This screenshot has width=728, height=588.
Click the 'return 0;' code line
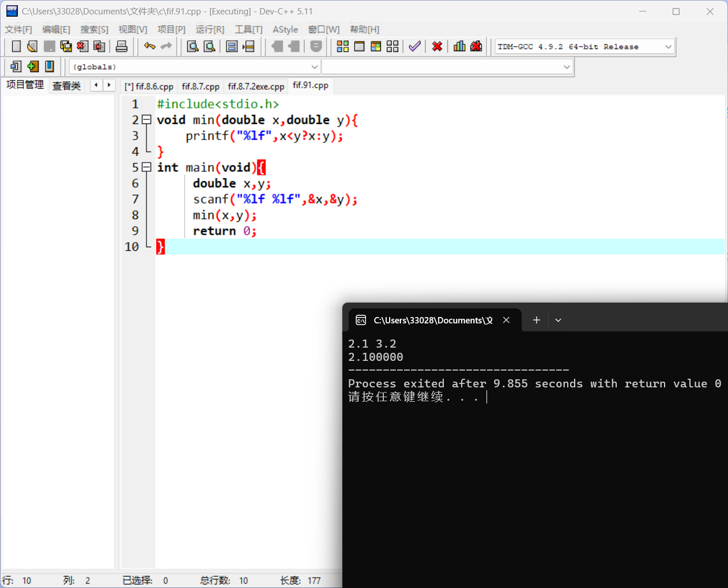click(x=225, y=231)
